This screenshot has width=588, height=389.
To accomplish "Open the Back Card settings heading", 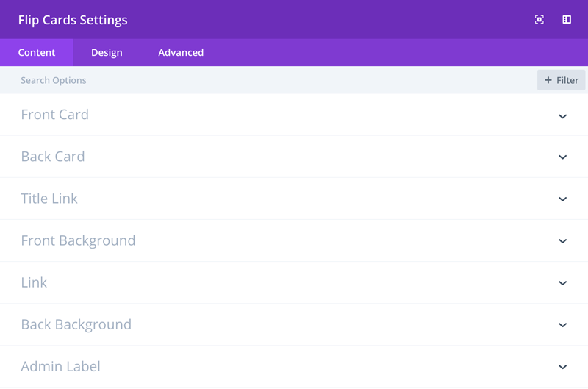I will pos(53,157).
